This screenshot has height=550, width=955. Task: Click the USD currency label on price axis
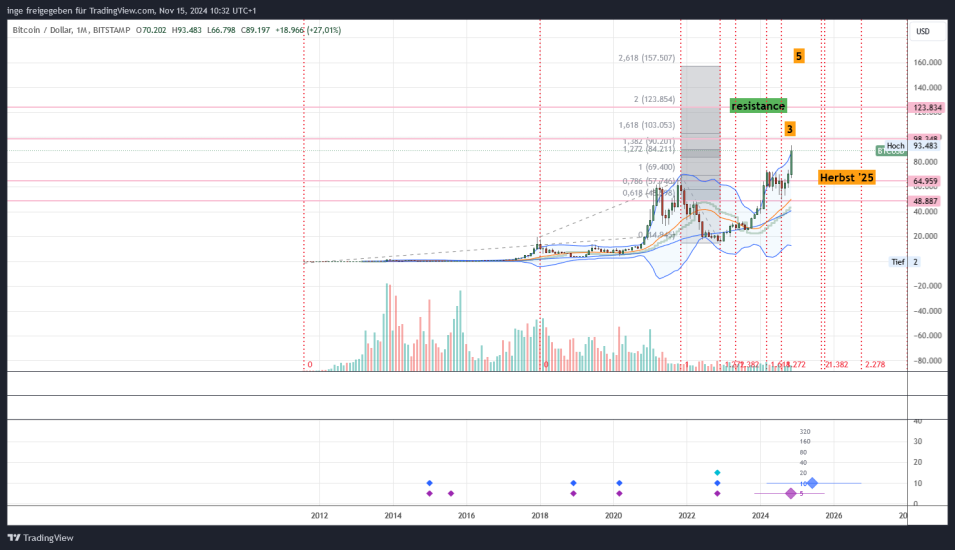point(922,31)
